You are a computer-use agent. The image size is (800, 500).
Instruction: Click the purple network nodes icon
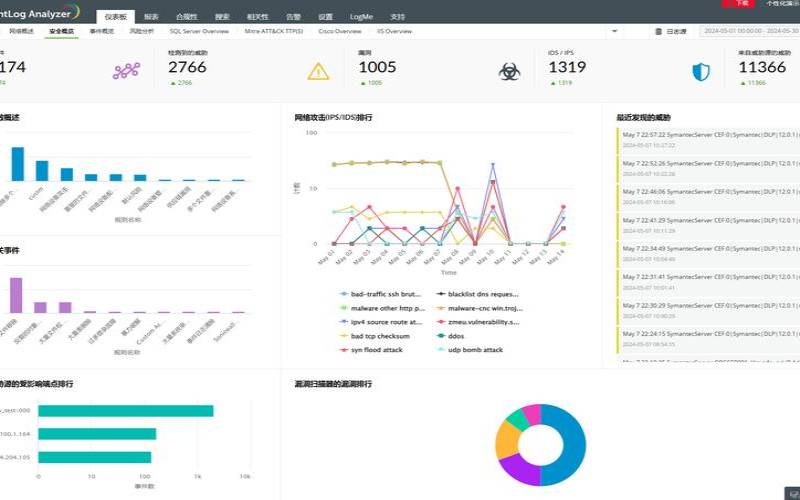[126, 71]
